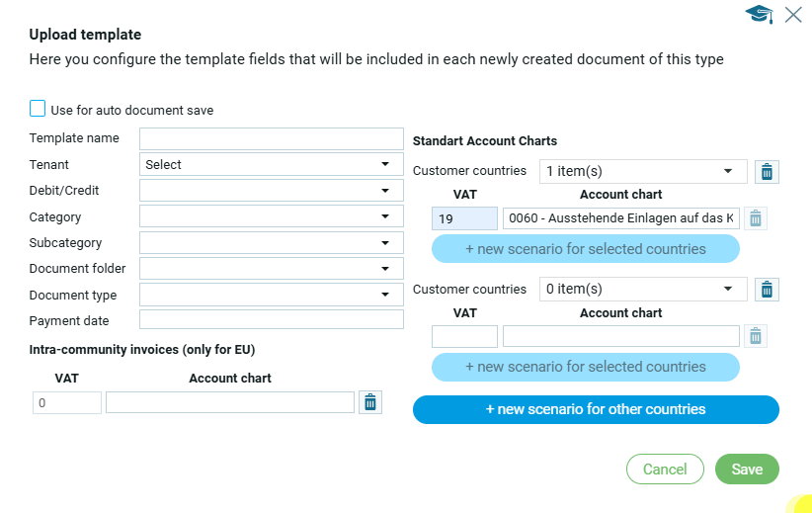Delete the VAT 19 scenario row
812x513 pixels.
tap(756, 218)
